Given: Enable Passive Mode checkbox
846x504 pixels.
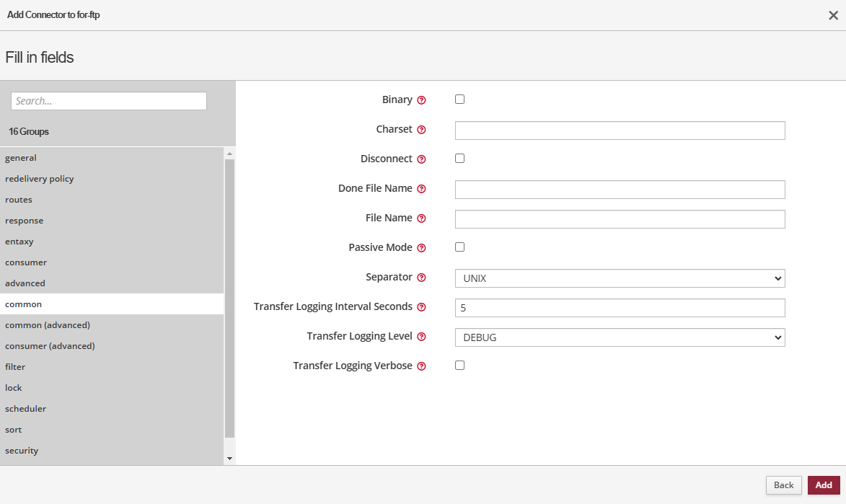Looking at the screenshot, I should [459, 247].
